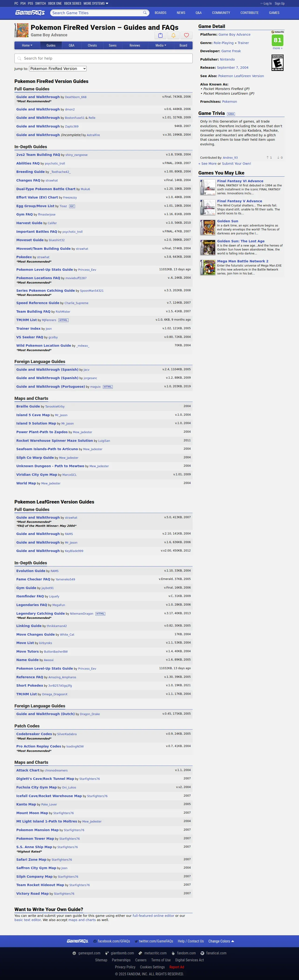Click the Report Ad link in footer

pos(177,967)
